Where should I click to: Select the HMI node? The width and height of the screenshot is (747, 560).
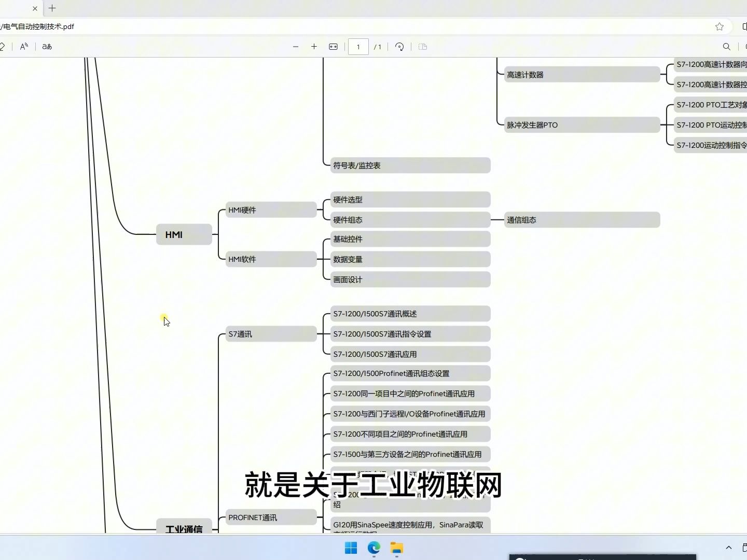pyautogui.click(x=184, y=234)
